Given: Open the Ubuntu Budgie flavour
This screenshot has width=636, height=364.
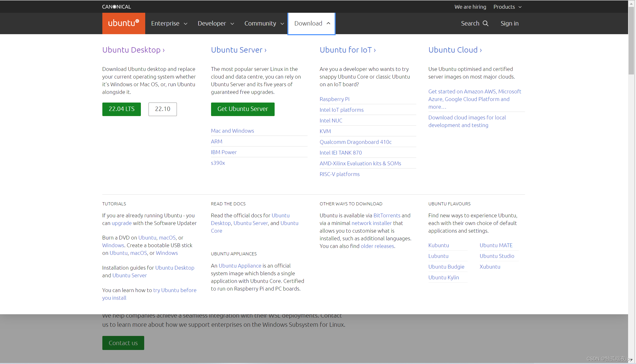Looking at the screenshot, I should [x=446, y=267].
